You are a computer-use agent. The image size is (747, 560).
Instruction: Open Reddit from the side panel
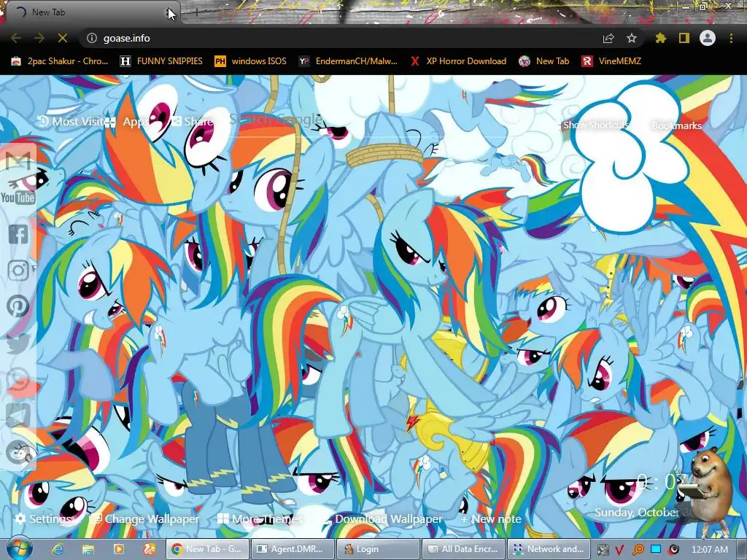18,452
